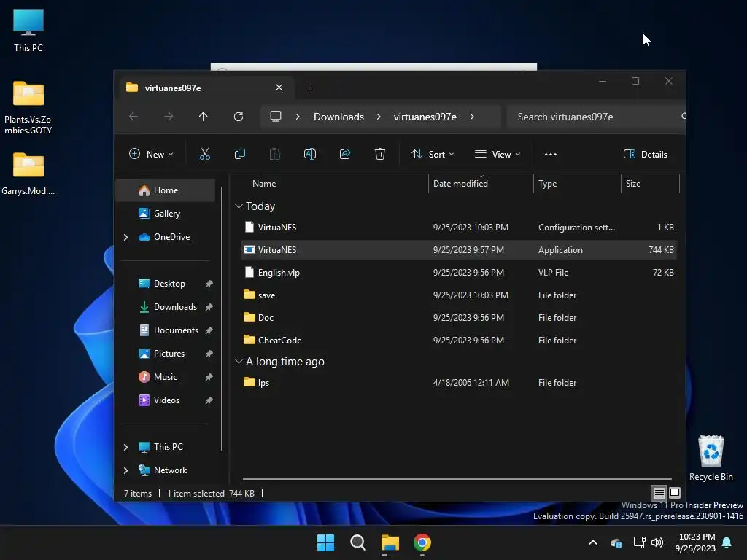Open Google Chrome from taskbar
This screenshot has height=560, width=747.
tap(422, 542)
